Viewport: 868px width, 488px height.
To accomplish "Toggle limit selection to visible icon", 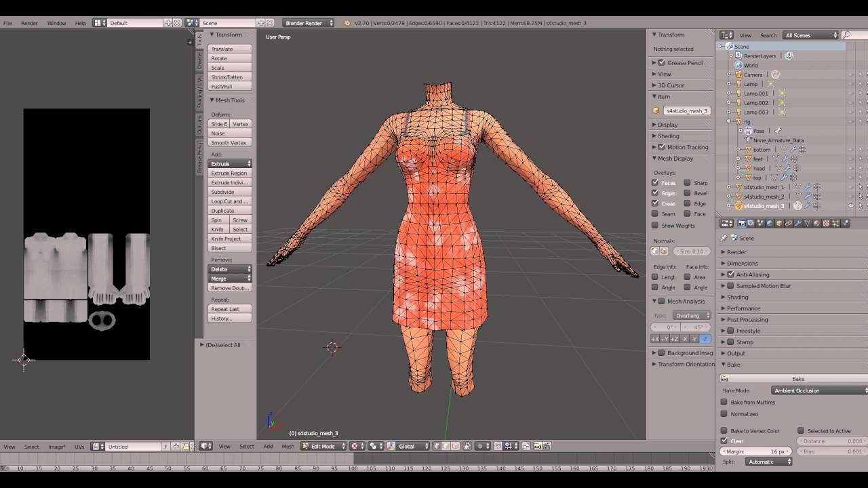I will [x=467, y=446].
